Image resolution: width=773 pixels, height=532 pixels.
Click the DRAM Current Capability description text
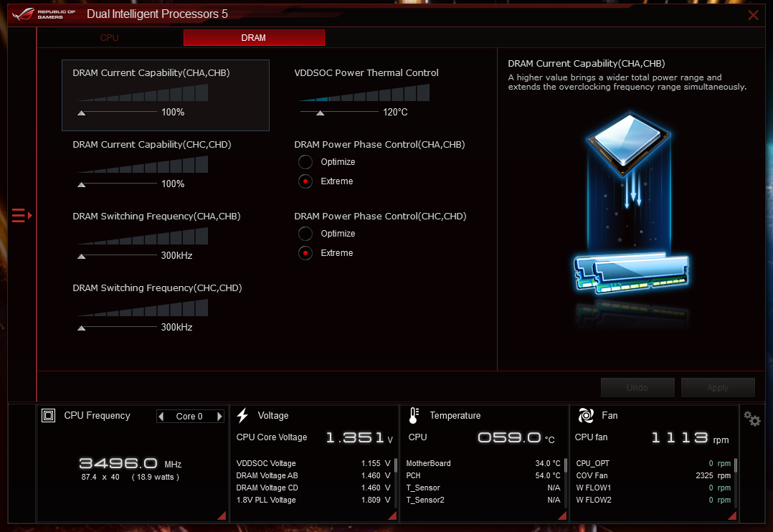[627, 82]
